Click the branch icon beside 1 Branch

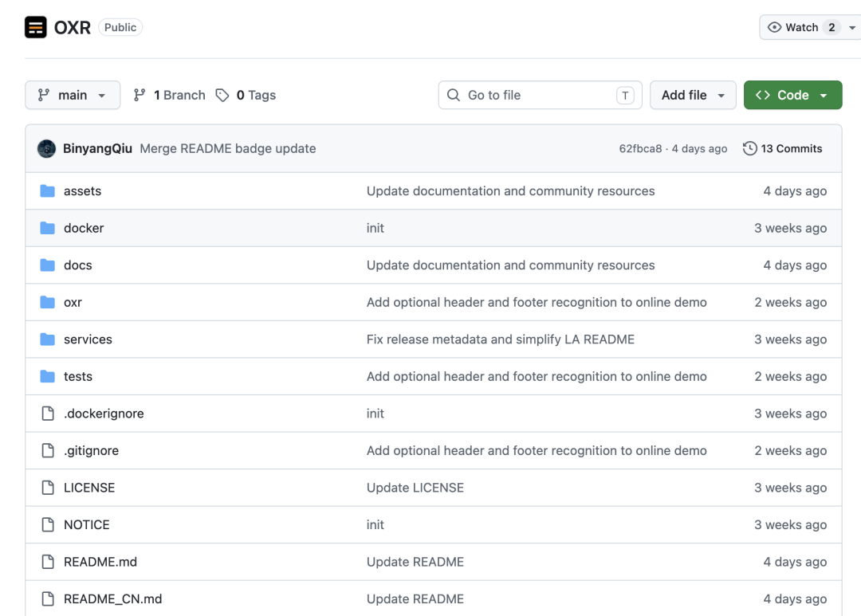[x=140, y=96]
